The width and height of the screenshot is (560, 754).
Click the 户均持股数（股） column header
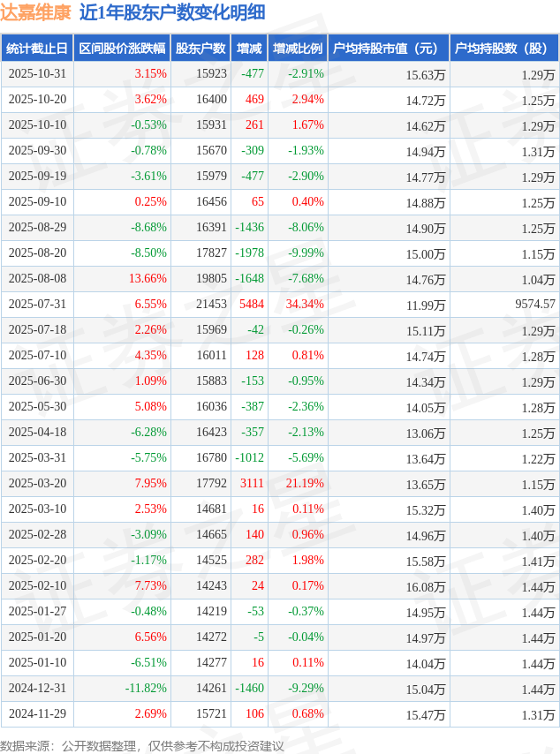[x=503, y=49]
